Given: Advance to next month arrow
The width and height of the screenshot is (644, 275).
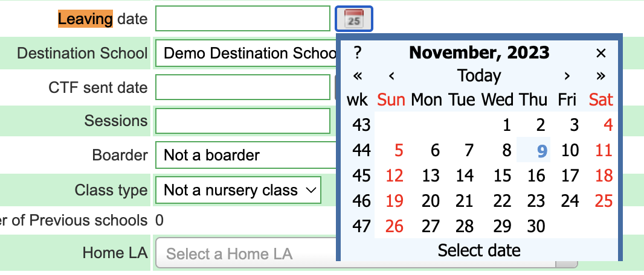Looking at the screenshot, I should point(567,76).
